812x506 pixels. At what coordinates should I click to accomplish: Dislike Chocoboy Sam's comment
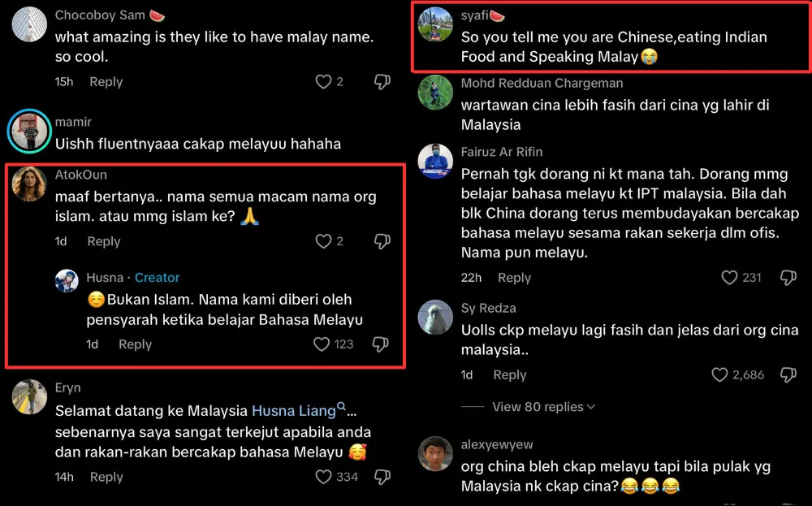click(382, 82)
